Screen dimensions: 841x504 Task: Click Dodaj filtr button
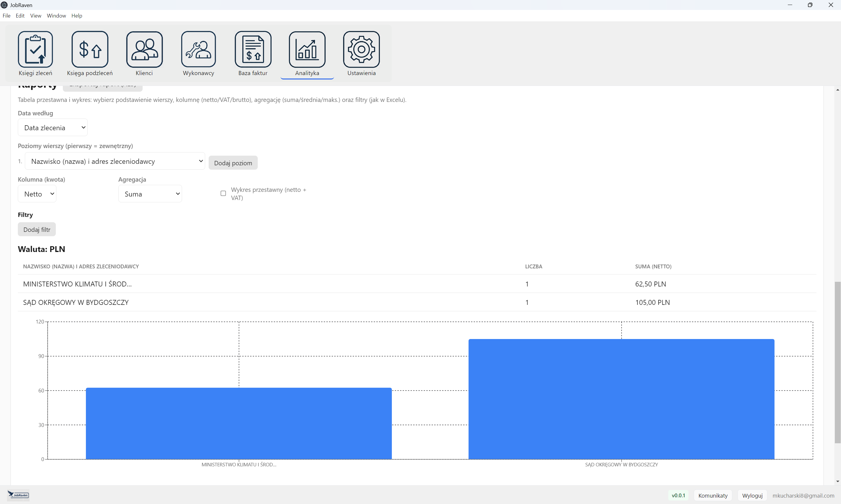(x=37, y=230)
